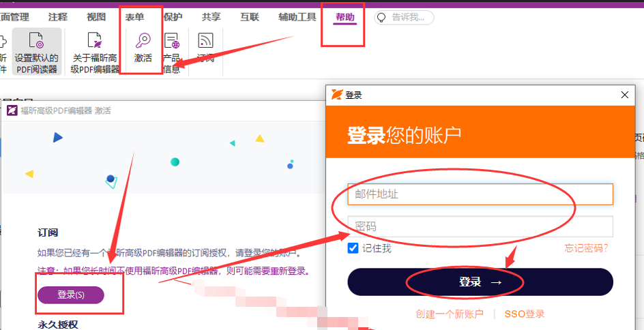The height and width of the screenshot is (330, 644).
Task: Open 关于福昕高级PDF编辑器 icon
Action: [95, 41]
